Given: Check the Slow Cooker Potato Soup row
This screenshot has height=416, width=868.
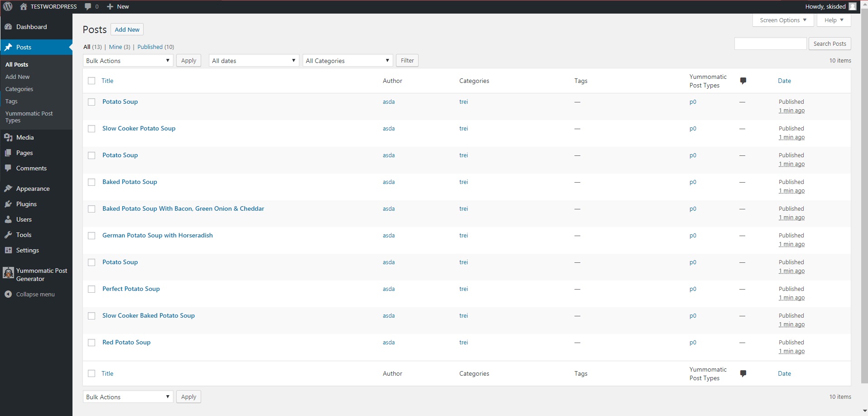Looking at the screenshot, I should [x=92, y=129].
